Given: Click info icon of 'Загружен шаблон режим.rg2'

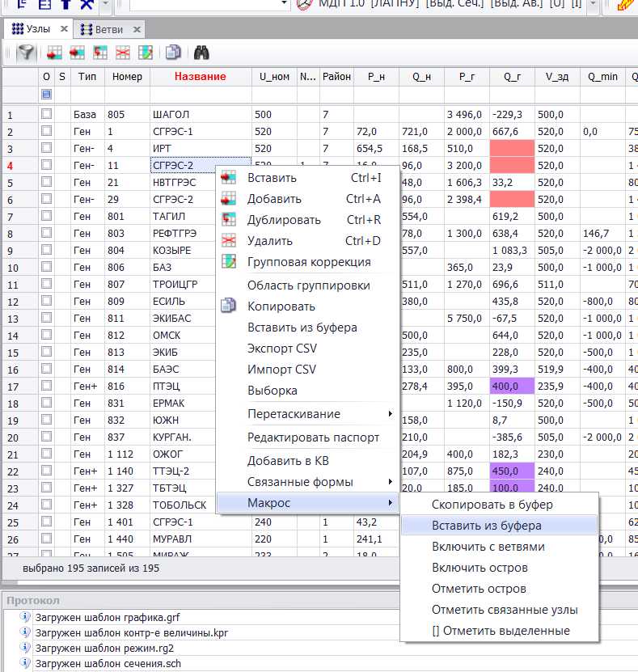Looking at the screenshot, I should pyautogui.click(x=25, y=648).
